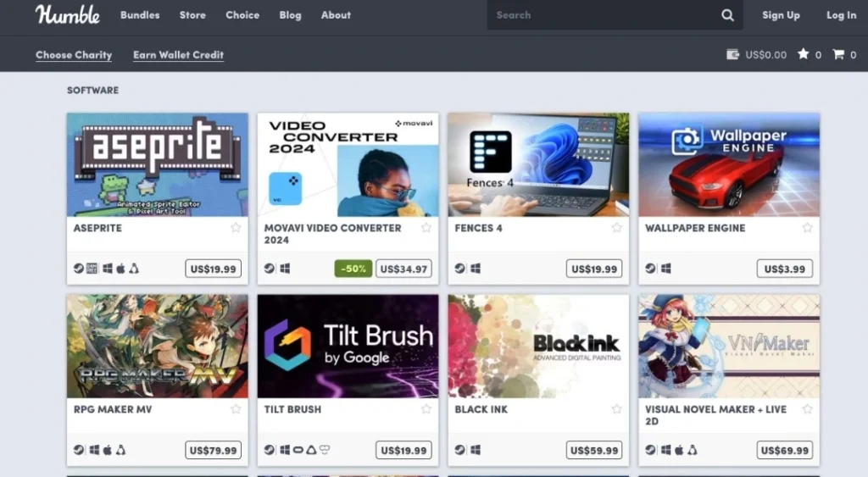Go to the Choice page

(242, 15)
